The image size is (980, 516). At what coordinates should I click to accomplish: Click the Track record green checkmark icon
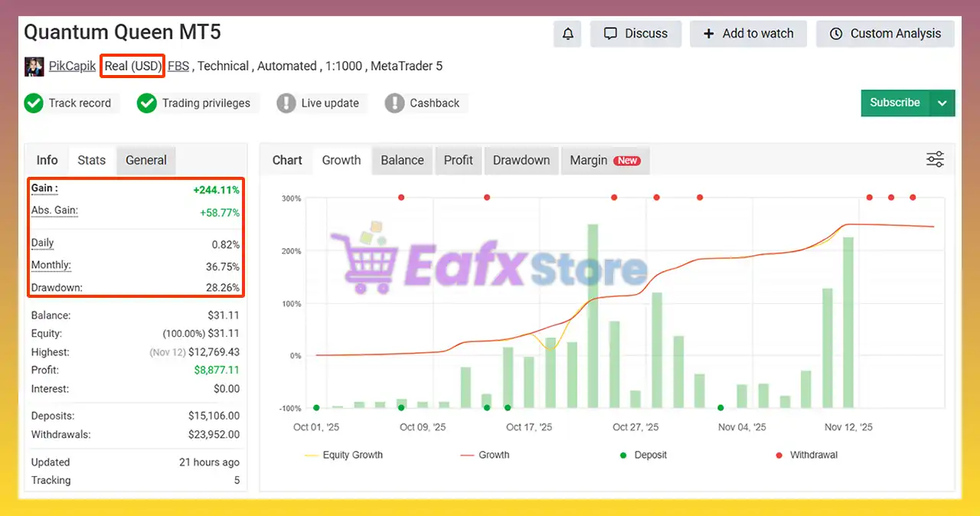[x=34, y=103]
